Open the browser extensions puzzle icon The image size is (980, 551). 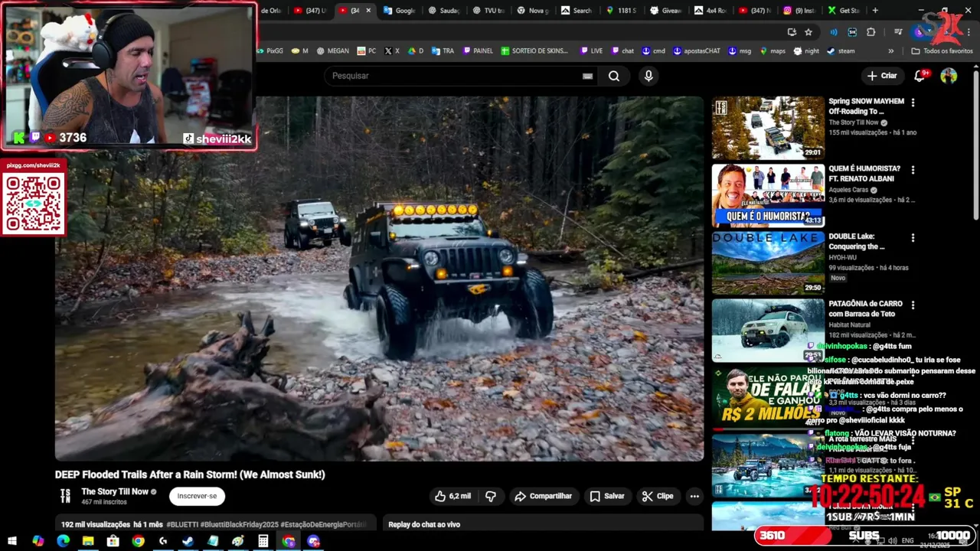[871, 32]
